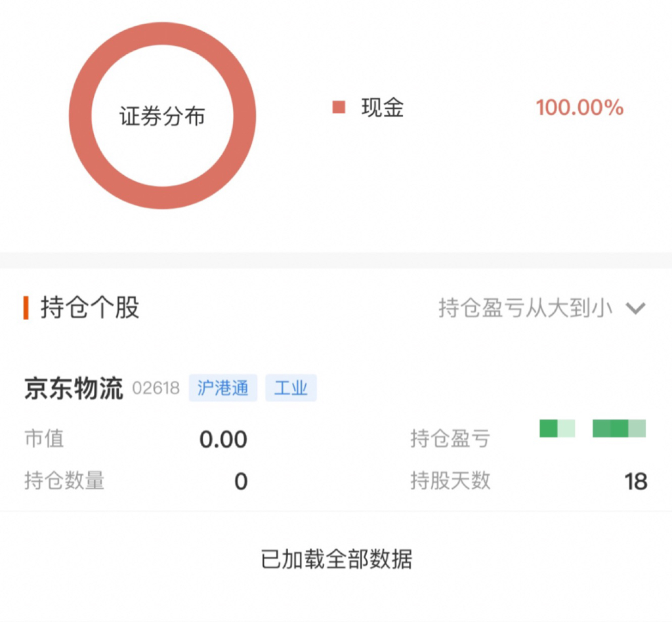Click the 持仓盈亏 label
This screenshot has height=622, width=672.
tap(450, 438)
